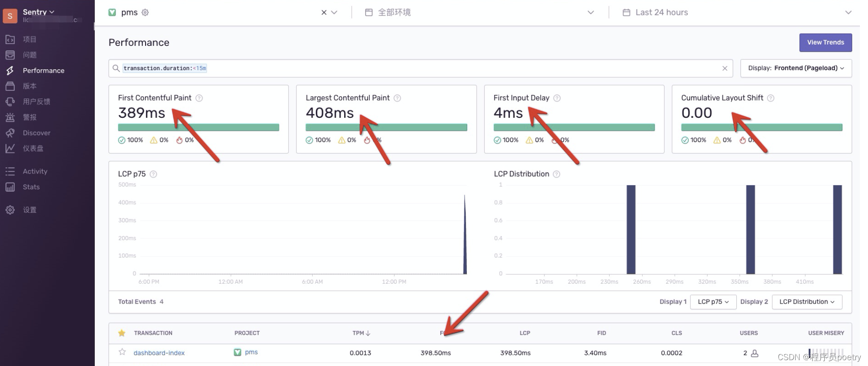Screen dimensions: 868x366
Task: Show LCP p75 chart help tooltip
Action: (x=153, y=174)
